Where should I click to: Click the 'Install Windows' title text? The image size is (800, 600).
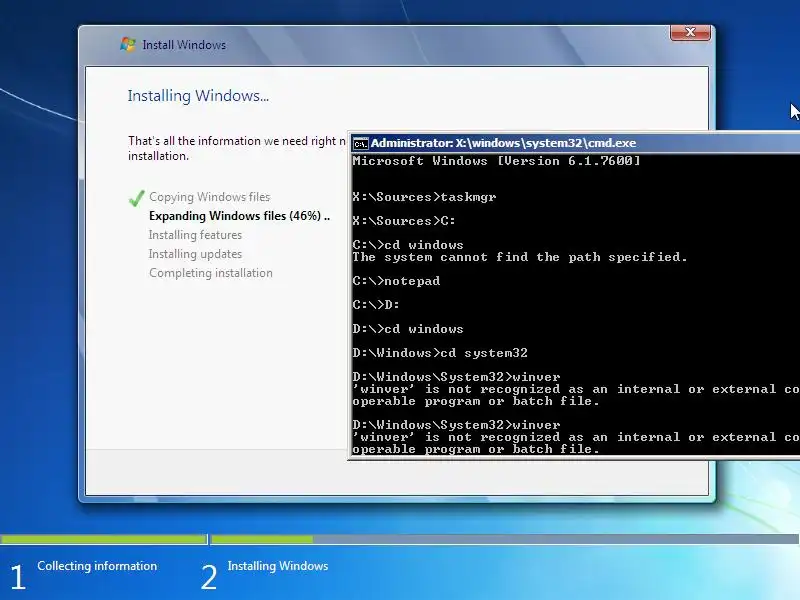pyautogui.click(x=184, y=45)
